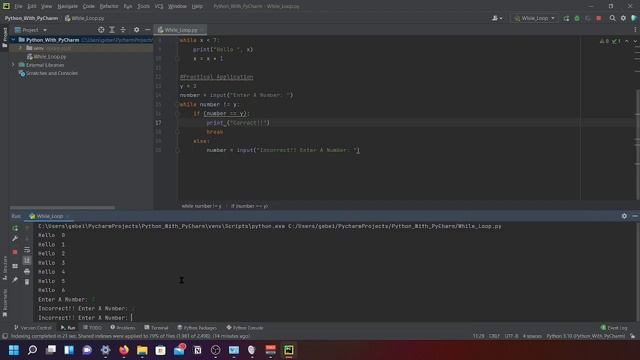The width and height of the screenshot is (640, 360).
Task: Open the Tools menu
Action: 143,7
